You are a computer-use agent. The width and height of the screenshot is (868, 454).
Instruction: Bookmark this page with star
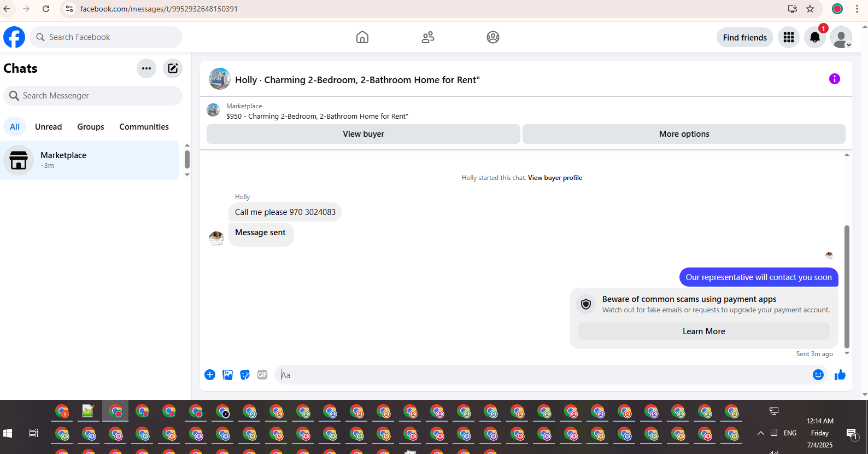point(810,9)
